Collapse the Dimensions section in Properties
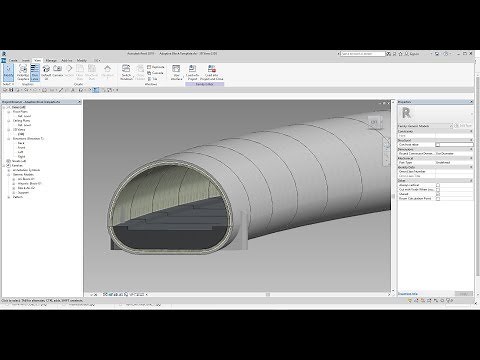 point(471,149)
